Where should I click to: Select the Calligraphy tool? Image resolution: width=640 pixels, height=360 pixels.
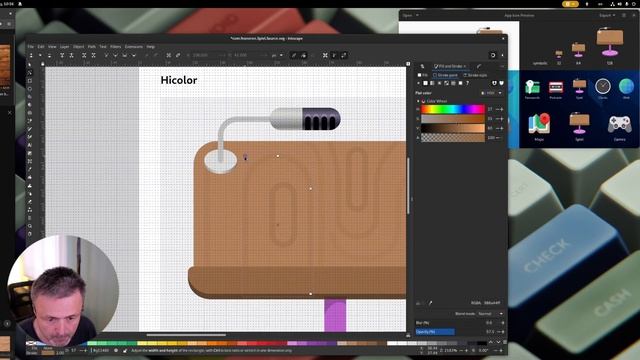tap(30, 137)
